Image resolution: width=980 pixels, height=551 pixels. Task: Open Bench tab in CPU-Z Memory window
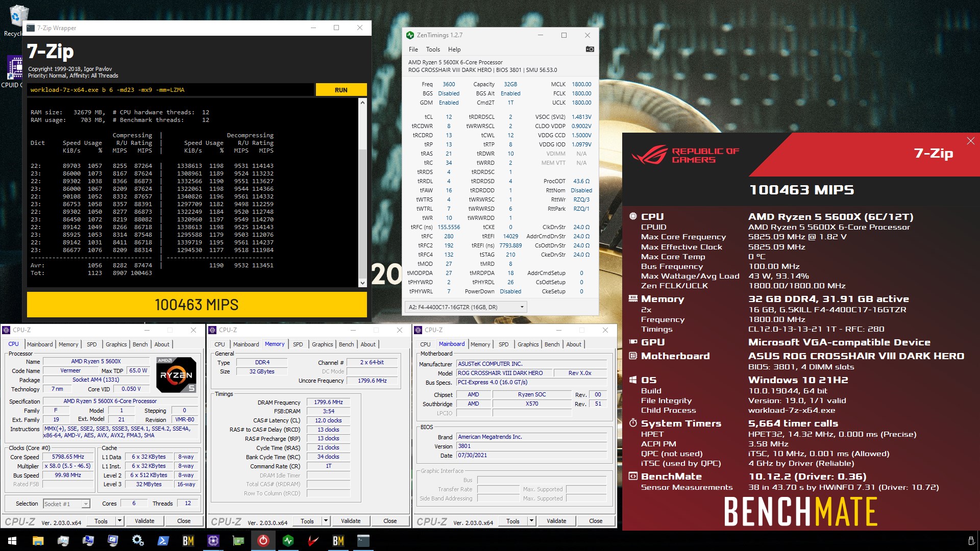(346, 344)
